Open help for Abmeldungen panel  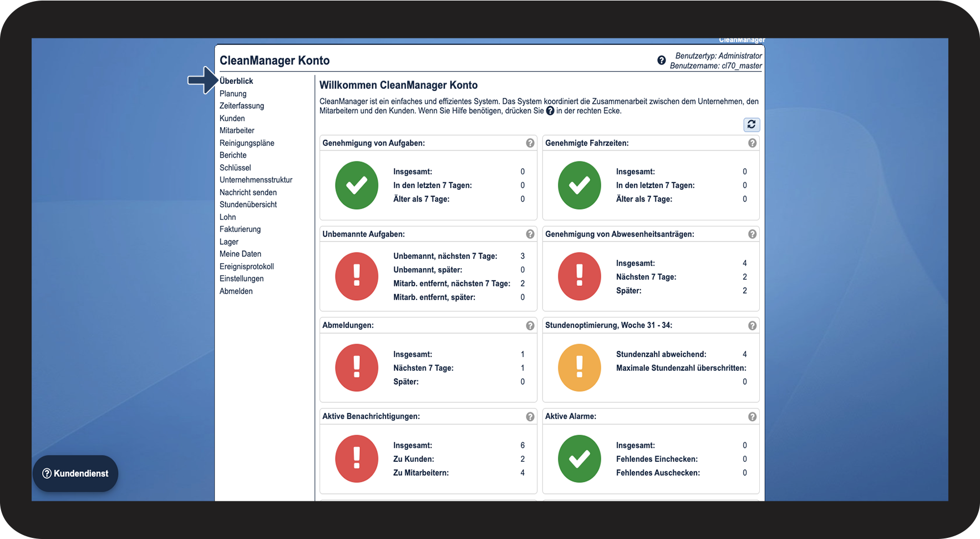pos(530,326)
